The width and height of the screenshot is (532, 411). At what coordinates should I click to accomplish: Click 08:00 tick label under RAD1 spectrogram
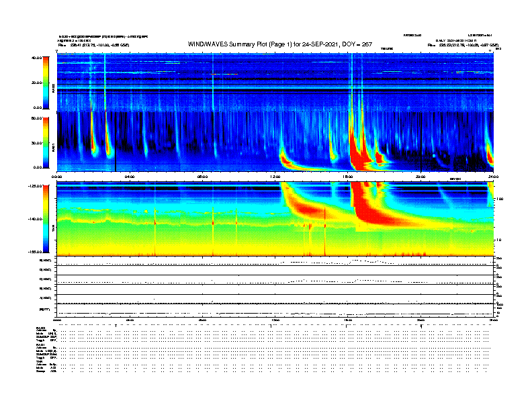click(203, 177)
